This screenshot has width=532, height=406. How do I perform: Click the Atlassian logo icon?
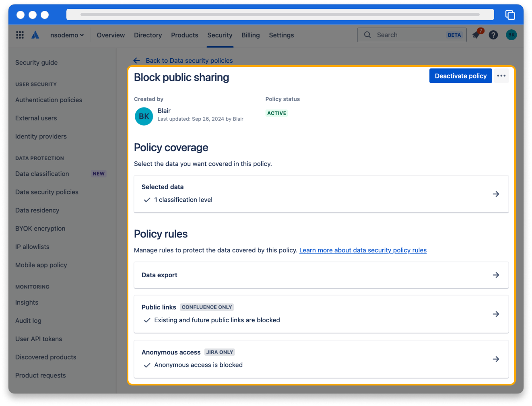click(35, 35)
